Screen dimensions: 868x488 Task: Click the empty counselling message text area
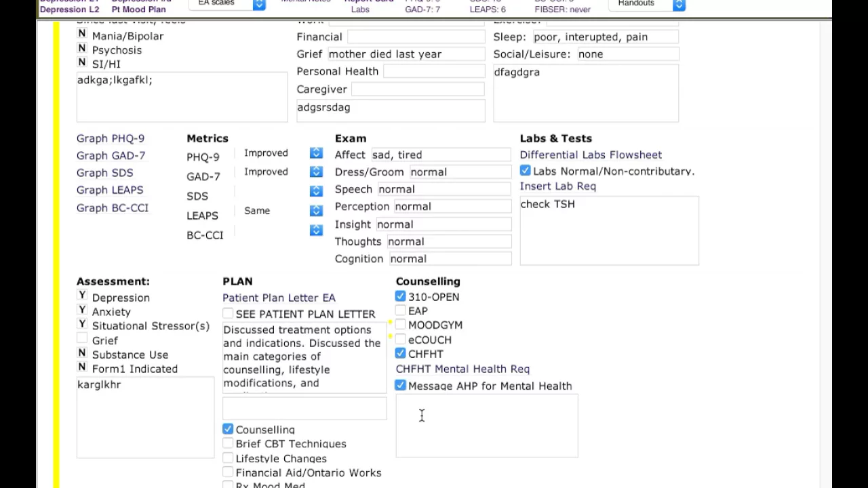[x=487, y=426]
